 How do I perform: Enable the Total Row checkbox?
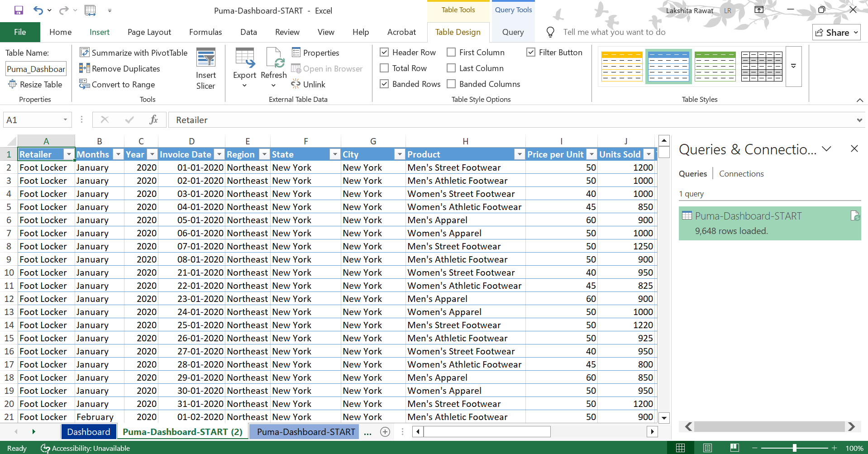tap(384, 68)
